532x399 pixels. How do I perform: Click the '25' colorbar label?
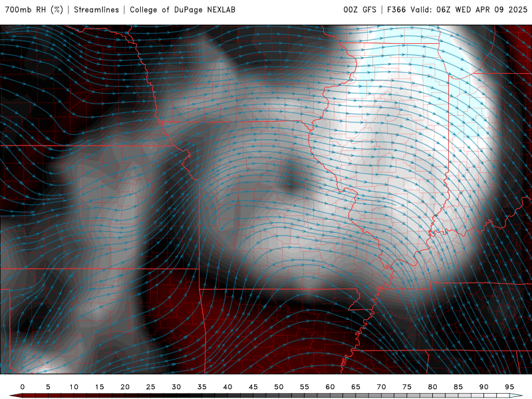[151, 387]
